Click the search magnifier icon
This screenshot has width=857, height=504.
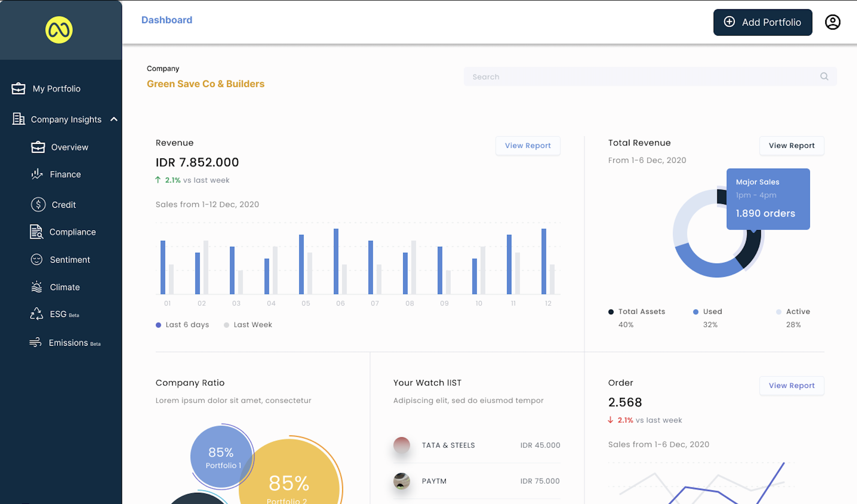pyautogui.click(x=824, y=76)
